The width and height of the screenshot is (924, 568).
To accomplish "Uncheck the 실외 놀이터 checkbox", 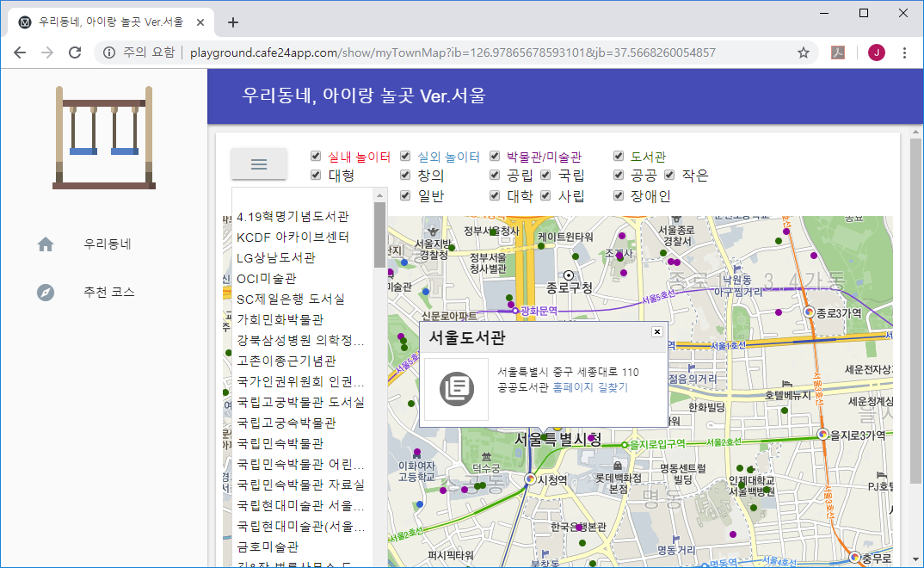I will point(405,156).
